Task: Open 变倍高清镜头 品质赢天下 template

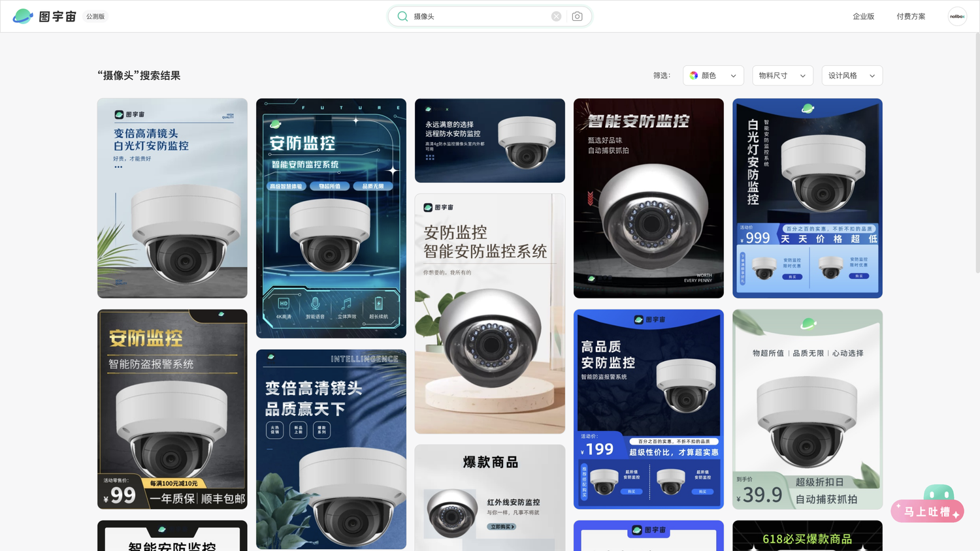Action: click(331, 449)
